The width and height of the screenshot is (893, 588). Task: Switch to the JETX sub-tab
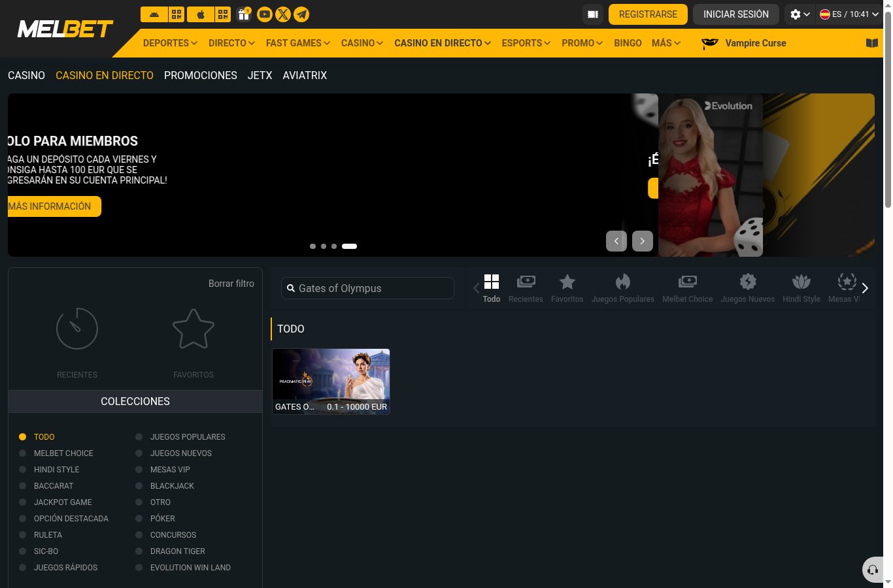(x=260, y=76)
